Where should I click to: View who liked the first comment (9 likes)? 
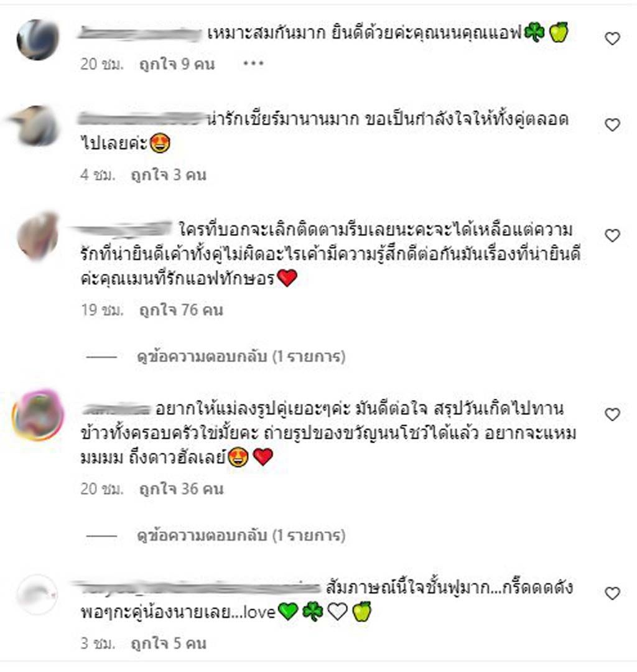tap(177, 64)
